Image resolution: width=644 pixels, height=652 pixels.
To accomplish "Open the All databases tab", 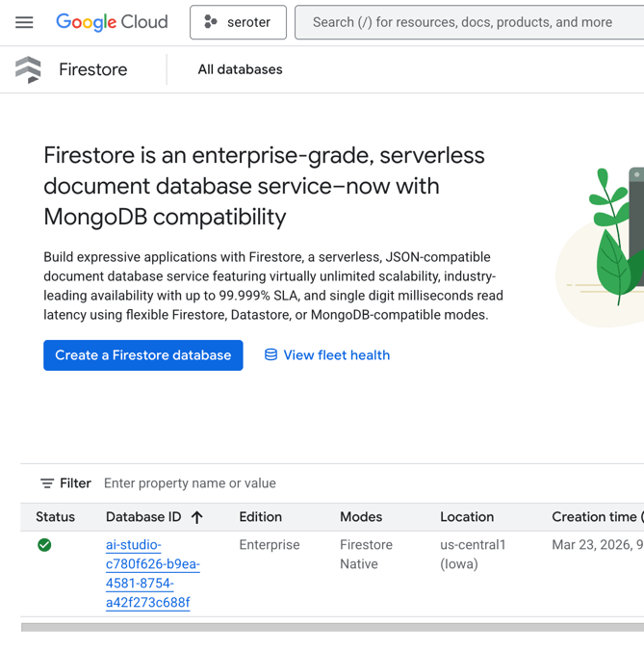I will 240,69.
